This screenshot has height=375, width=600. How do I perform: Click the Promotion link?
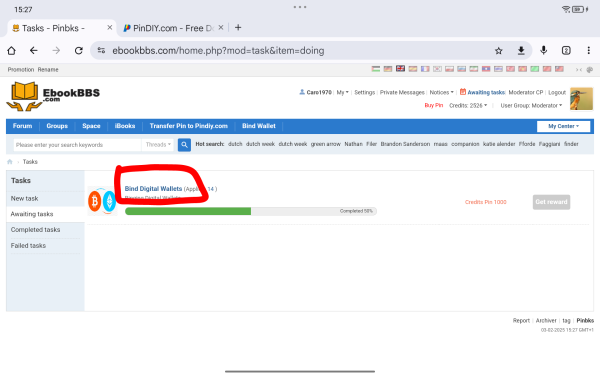pyautogui.click(x=21, y=70)
